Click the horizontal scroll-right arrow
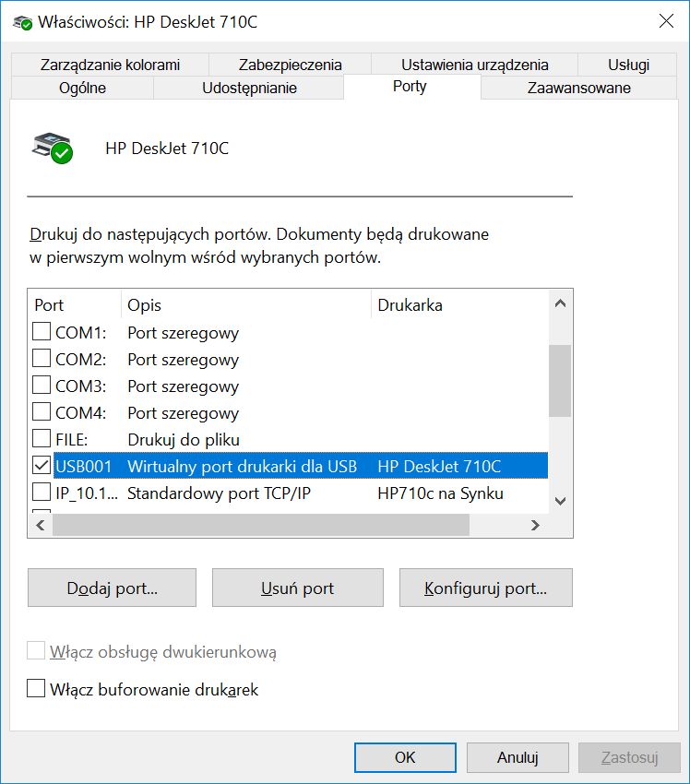Image resolution: width=690 pixels, height=784 pixels. (x=535, y=525)
